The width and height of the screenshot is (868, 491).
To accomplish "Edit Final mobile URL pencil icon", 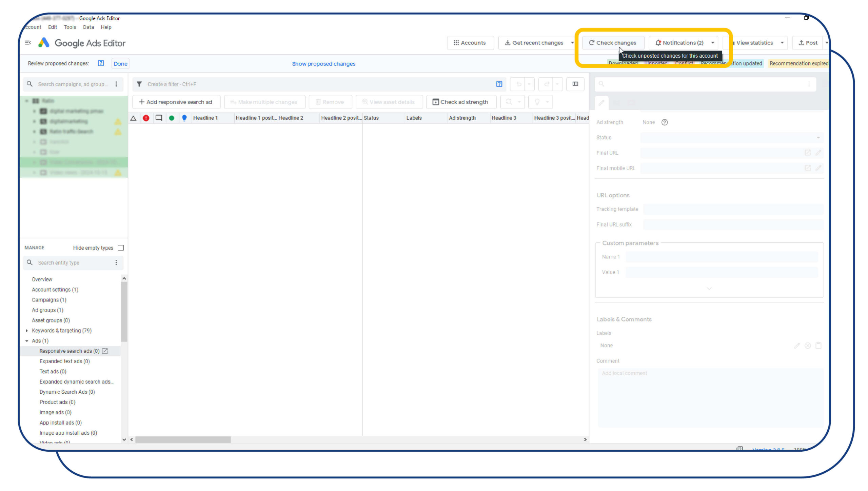I will point(818,168).
